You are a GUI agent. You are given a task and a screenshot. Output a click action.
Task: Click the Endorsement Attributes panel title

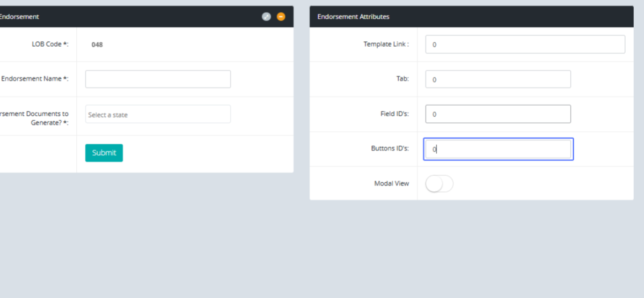353,17
